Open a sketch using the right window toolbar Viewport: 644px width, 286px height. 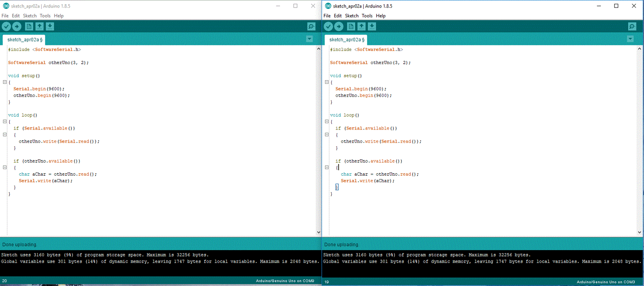(360, 26)
